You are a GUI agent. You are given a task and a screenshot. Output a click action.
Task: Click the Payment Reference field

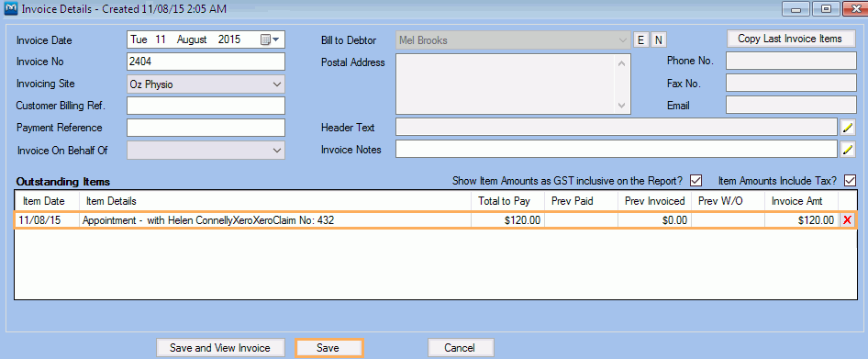[206, 128]
